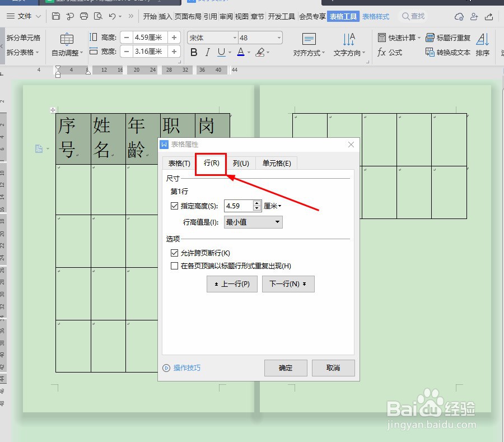Click the 确定 (OK) button

(286, 368)
